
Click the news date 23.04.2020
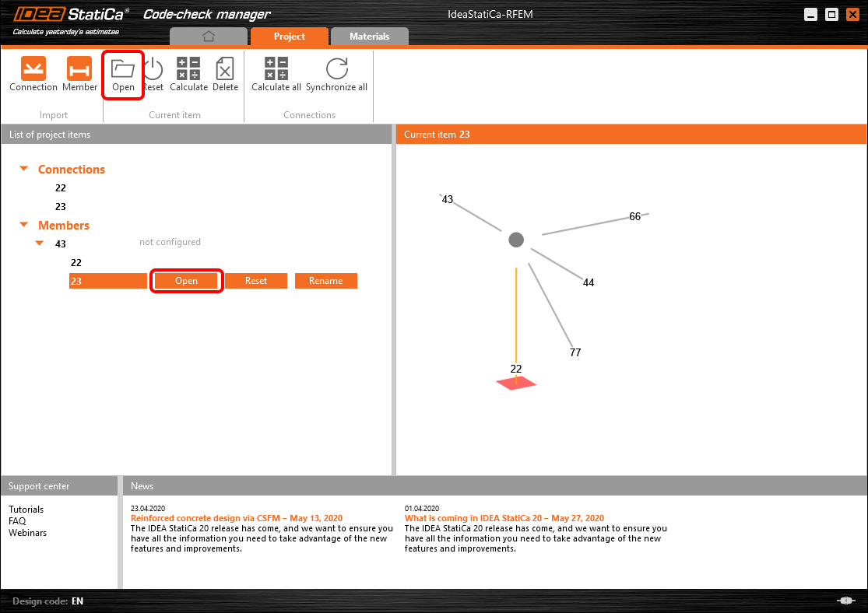click(x=148, y=509)
